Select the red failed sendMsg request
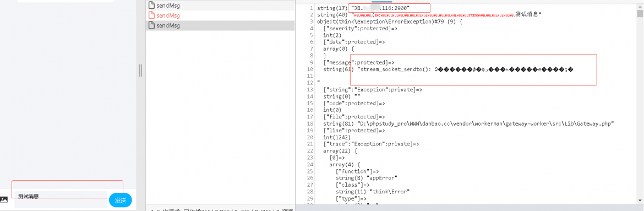The width and height of the screenshot is (644, 211). pos(220,15)
